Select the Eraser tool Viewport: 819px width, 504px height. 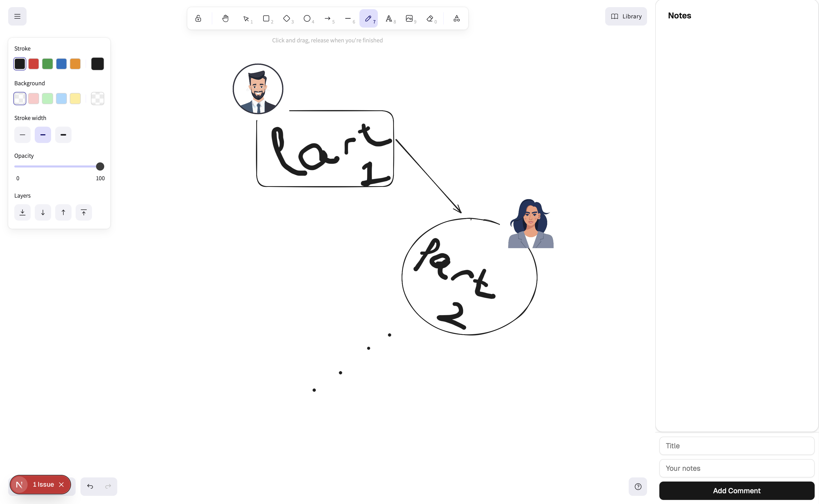coord(430,18)
